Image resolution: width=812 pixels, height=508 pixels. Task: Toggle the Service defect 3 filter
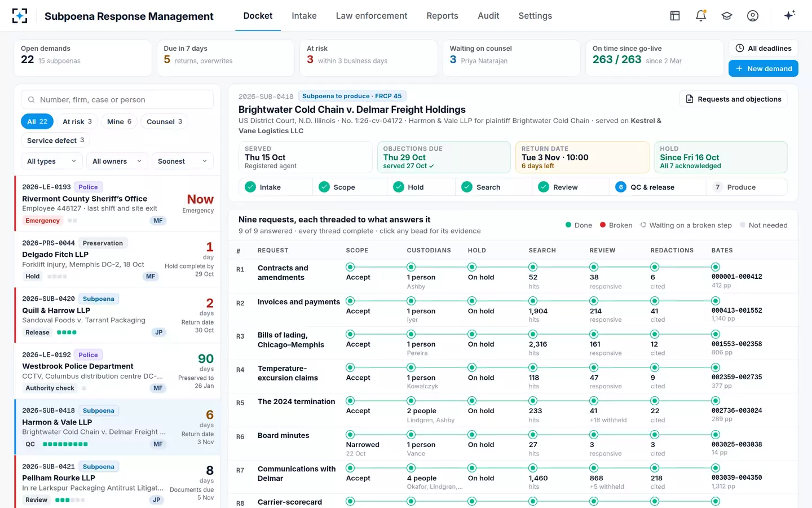tap(55, 140)
